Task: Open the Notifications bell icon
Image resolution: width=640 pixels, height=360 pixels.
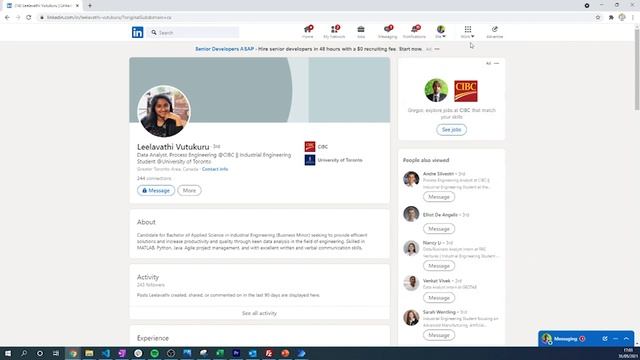Action: tap(414, 32)
